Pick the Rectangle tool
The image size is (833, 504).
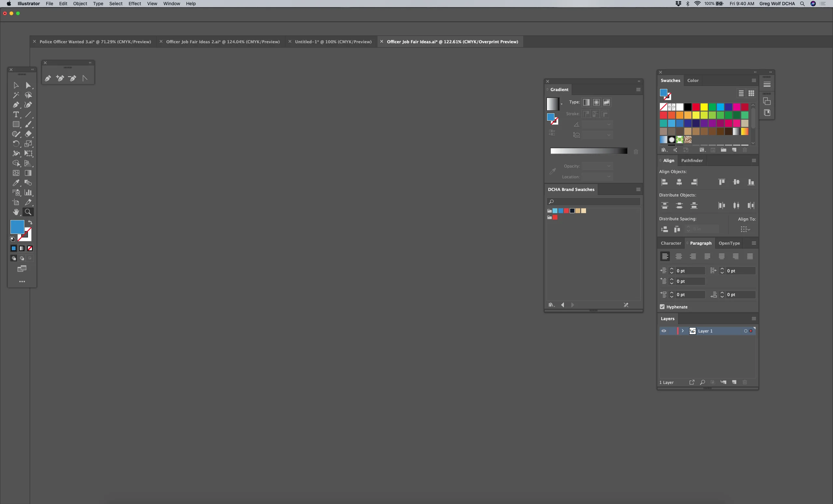[x=16, y=124]
